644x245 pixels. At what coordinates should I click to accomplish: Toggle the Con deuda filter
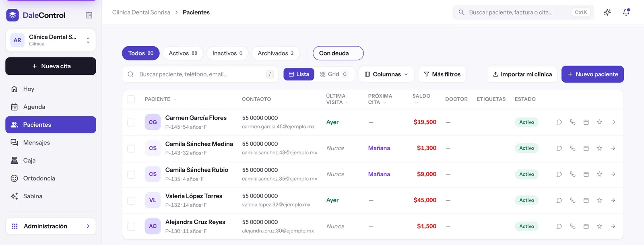pyautogui.click(x=338, y=53)
